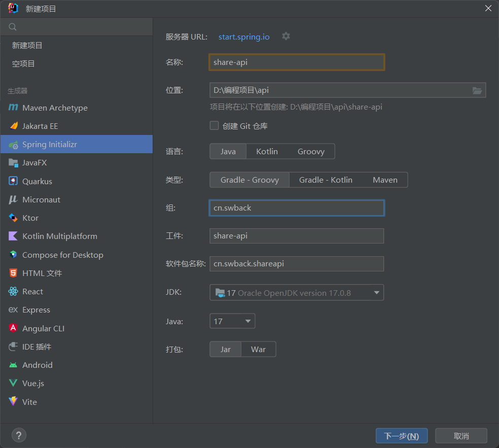The width and height of the screenshot is (499, 448).
Task: Click the Express ex icon
Action: pyautogui.click(x=13, y=309)
